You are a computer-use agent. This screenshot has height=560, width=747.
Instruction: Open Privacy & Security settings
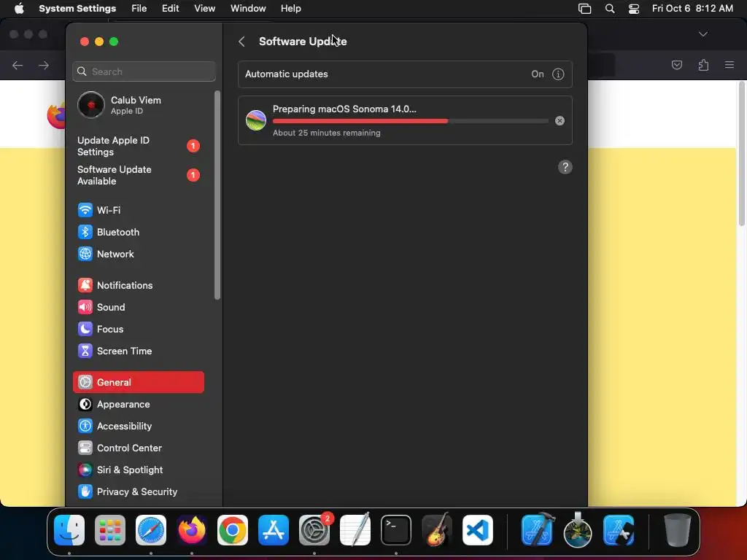click(139, 492)
